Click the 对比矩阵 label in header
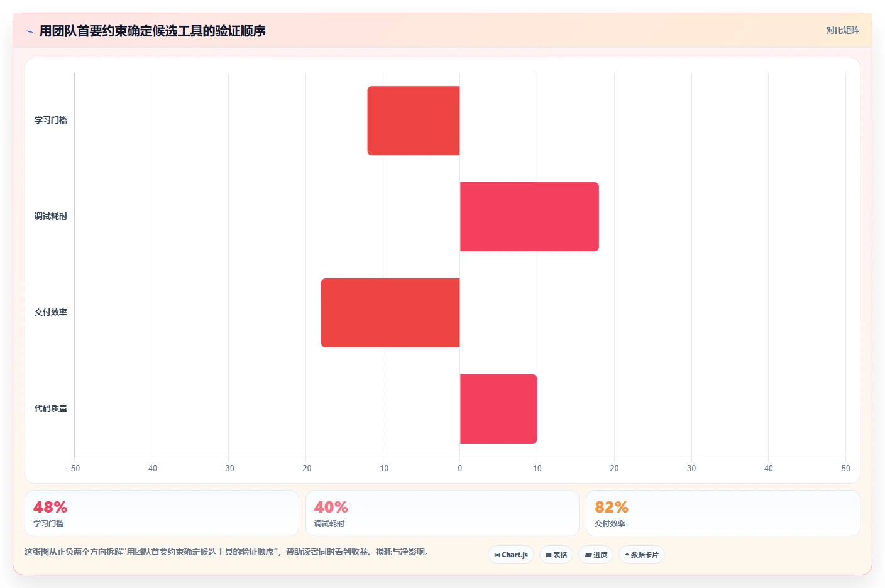This screenshot has height=588, width=885. [842, 30]
